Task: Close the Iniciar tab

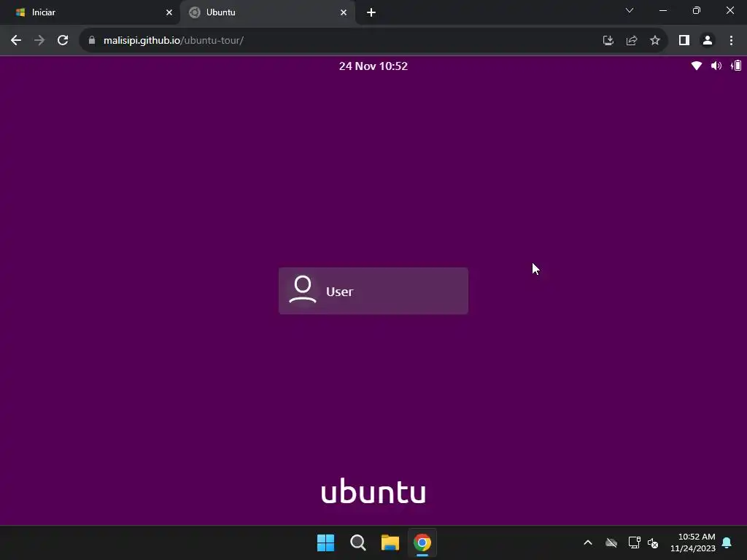Action: (x=169, y=12)
